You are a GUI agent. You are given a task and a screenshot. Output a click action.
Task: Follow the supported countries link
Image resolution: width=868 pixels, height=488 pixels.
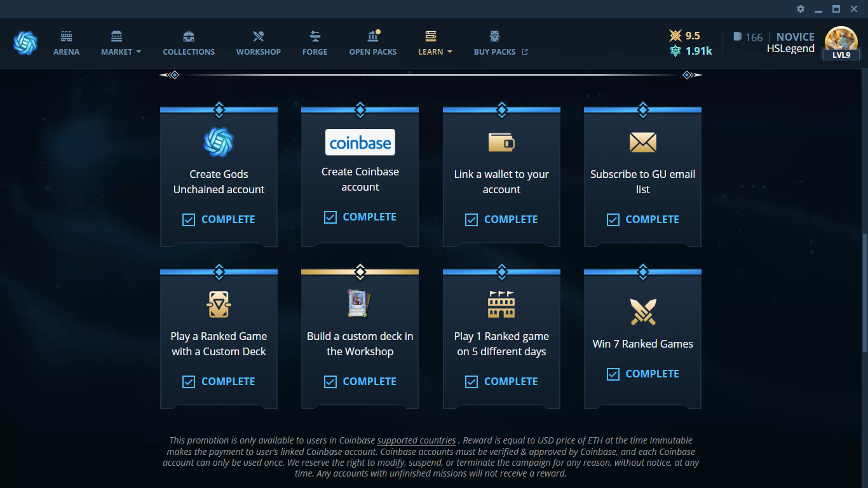pos(416,440)
